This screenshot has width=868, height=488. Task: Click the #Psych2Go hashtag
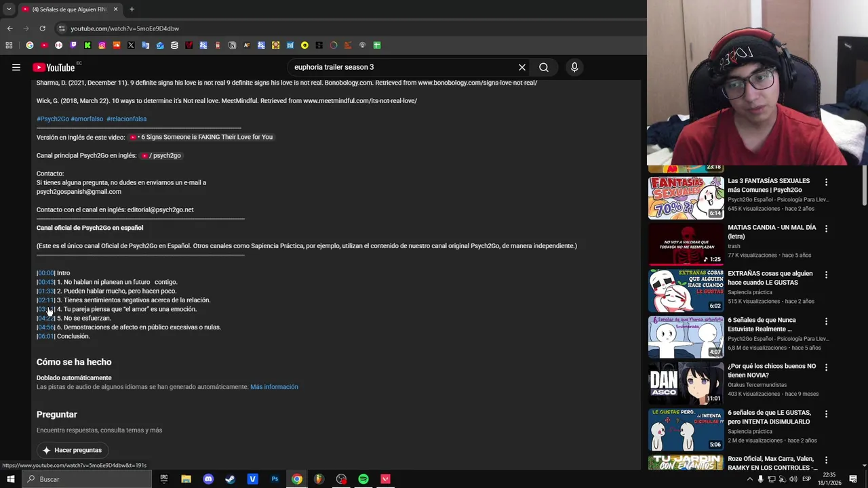point(53,119)
